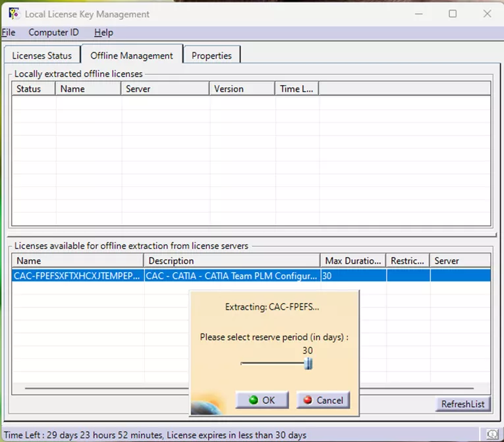This screenshot has height=442, width=504.
Task: Sort offline licenses by Name column
Action: [88, 89]
